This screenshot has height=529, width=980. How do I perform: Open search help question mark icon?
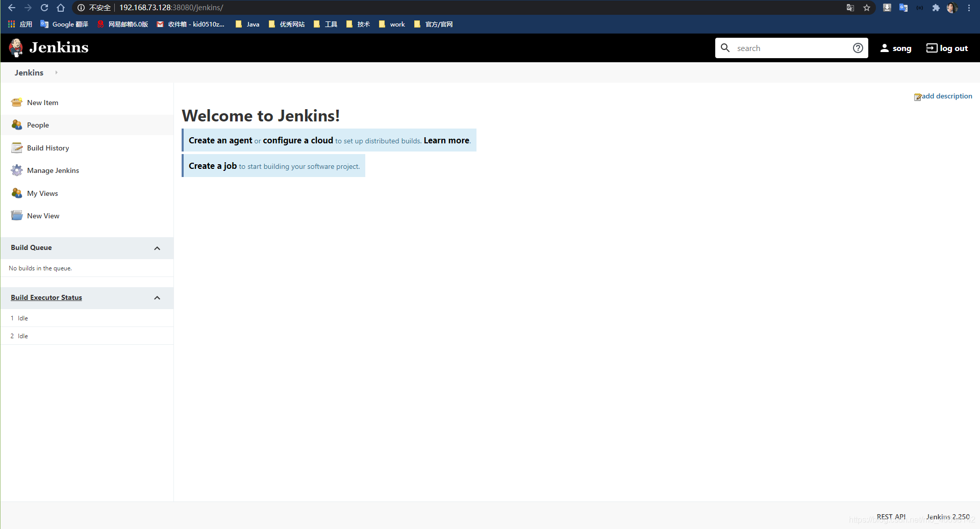(x=858, y=48)
